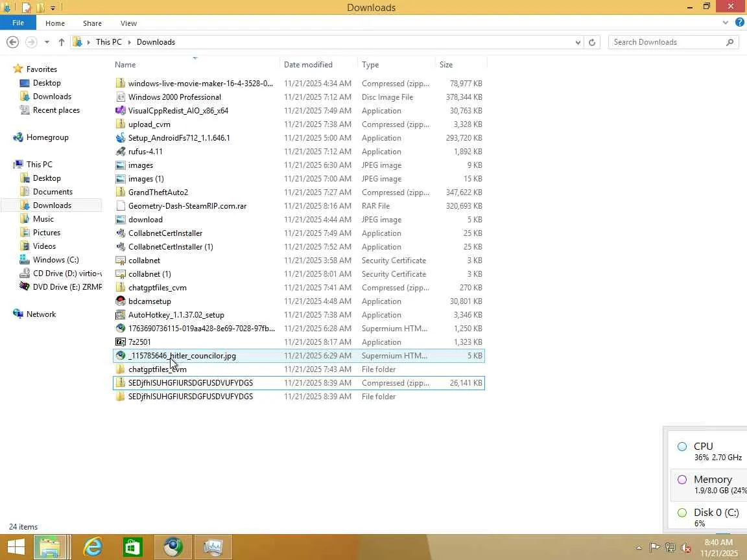
Task: Select AutoHotkey_1.1.37.02_setup icon
Action: coord(121,315)
